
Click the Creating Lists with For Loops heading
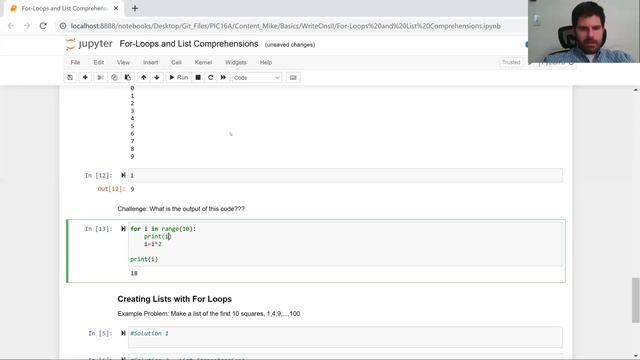pos(174,299)
